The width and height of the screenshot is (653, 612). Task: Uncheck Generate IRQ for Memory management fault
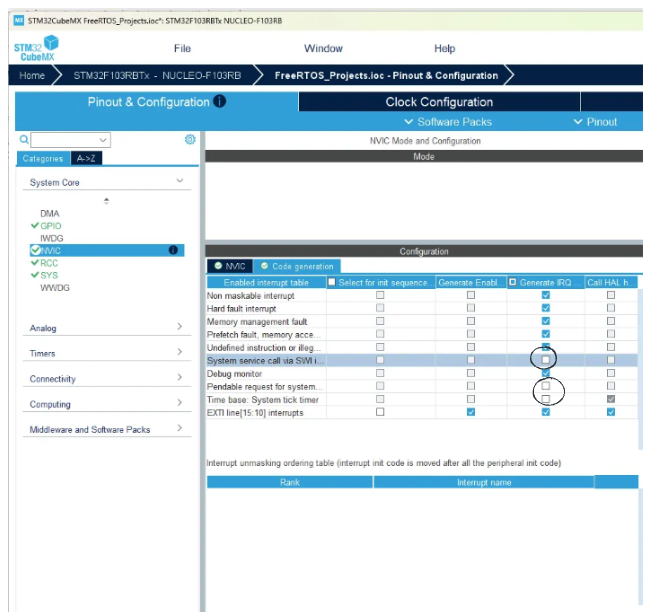coord(546,321)
